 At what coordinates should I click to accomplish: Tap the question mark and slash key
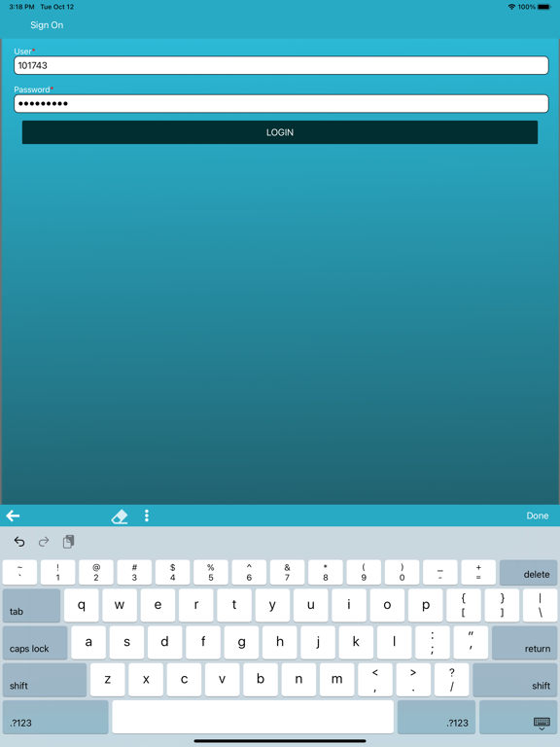(452, 680)
